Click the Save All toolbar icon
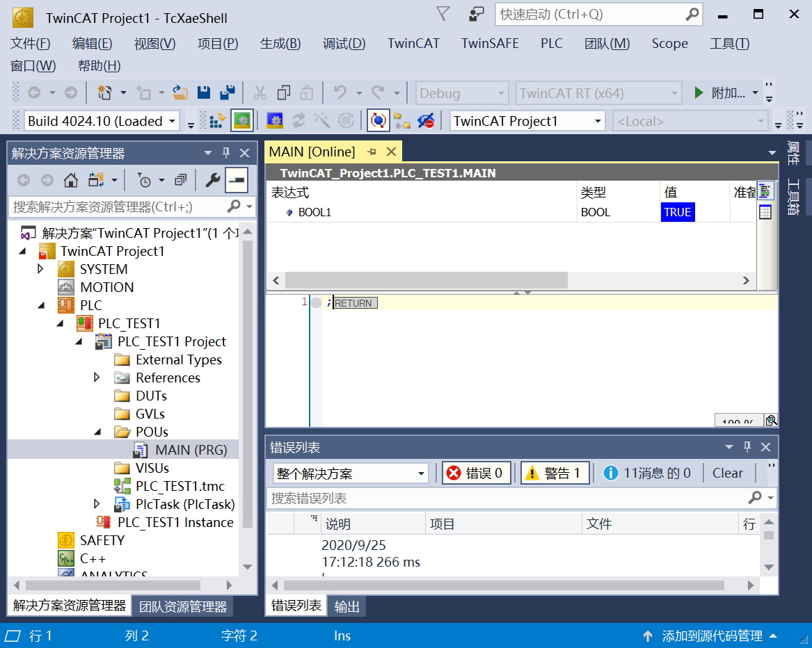 [x=227, y=93]
